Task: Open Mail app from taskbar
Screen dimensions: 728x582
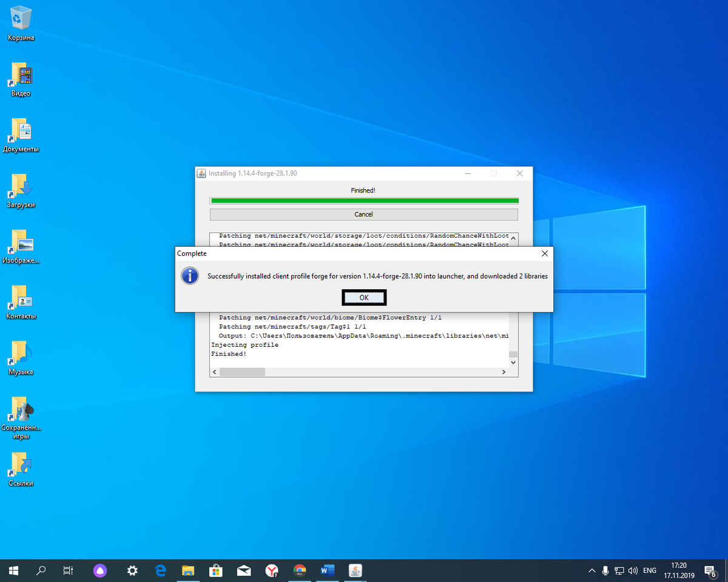Action: pyautogui.click(x=244, y=570)
